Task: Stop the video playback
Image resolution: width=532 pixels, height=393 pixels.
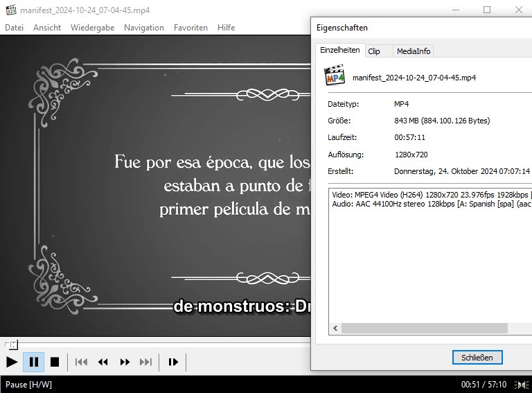Action: (x=55, y=362)
